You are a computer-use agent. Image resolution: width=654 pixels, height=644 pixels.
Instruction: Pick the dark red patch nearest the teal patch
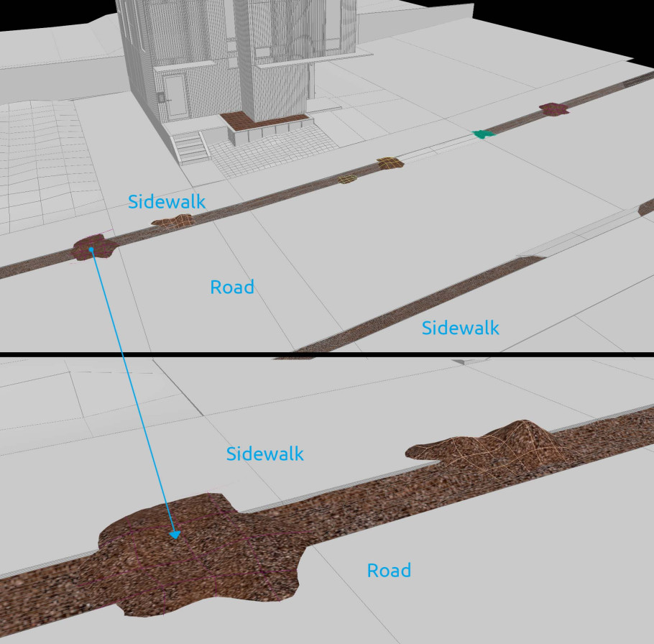pos(554,109)
